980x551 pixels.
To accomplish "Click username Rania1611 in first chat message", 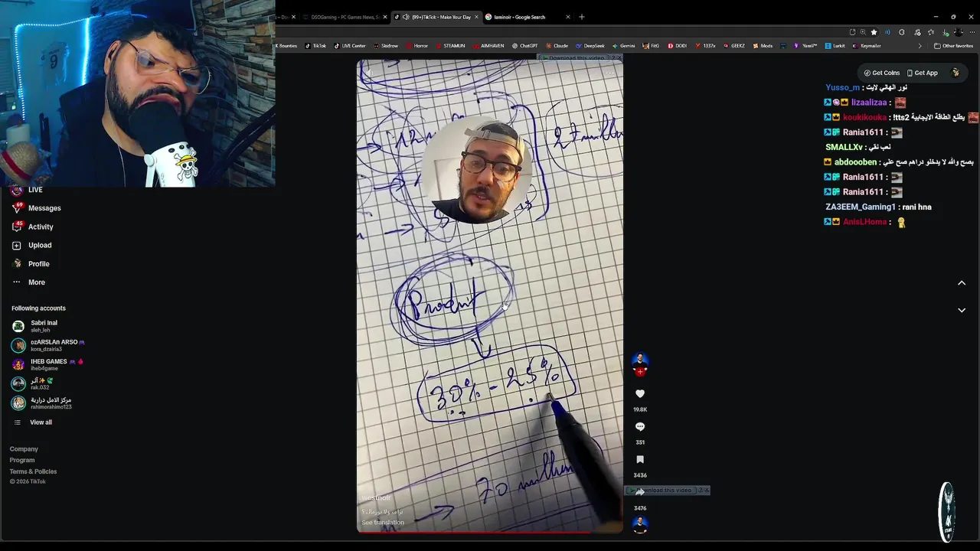I will [864, 132].
